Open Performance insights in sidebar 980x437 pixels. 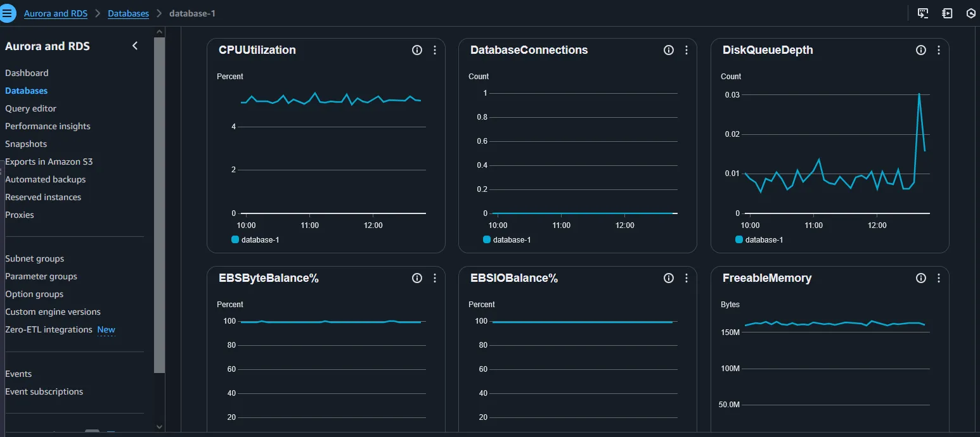[48, 126]
